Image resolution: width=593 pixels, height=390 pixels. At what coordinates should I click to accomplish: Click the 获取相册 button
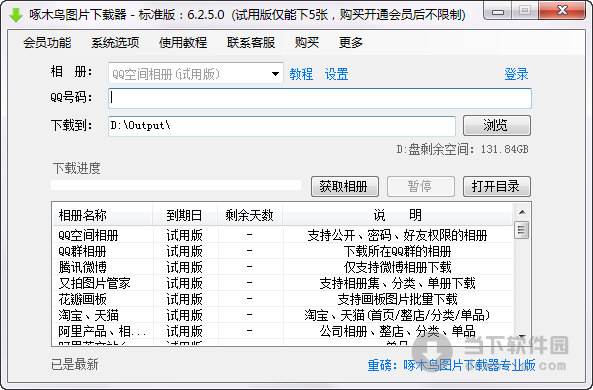coord(345,186)
